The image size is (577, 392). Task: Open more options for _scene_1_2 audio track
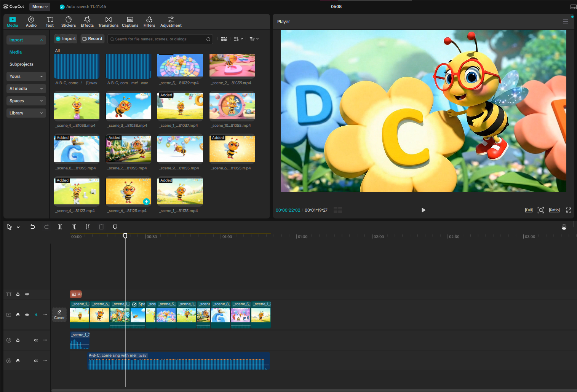(x=45, y=340)
